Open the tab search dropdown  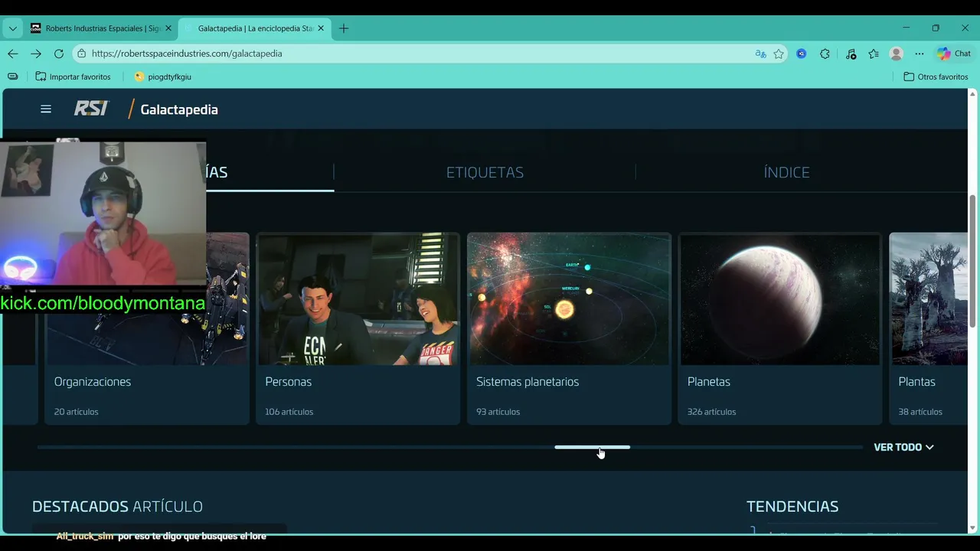(12, 28)
